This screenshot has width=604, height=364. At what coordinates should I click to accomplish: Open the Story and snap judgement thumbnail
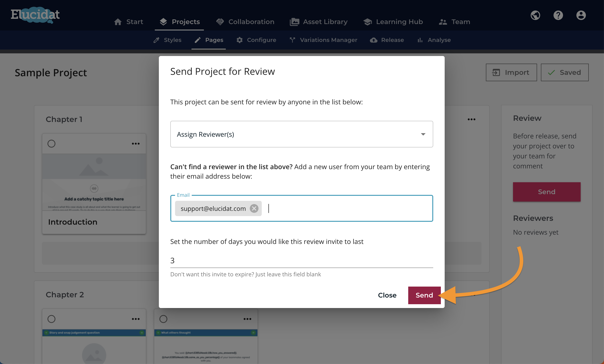pos(94,347)
